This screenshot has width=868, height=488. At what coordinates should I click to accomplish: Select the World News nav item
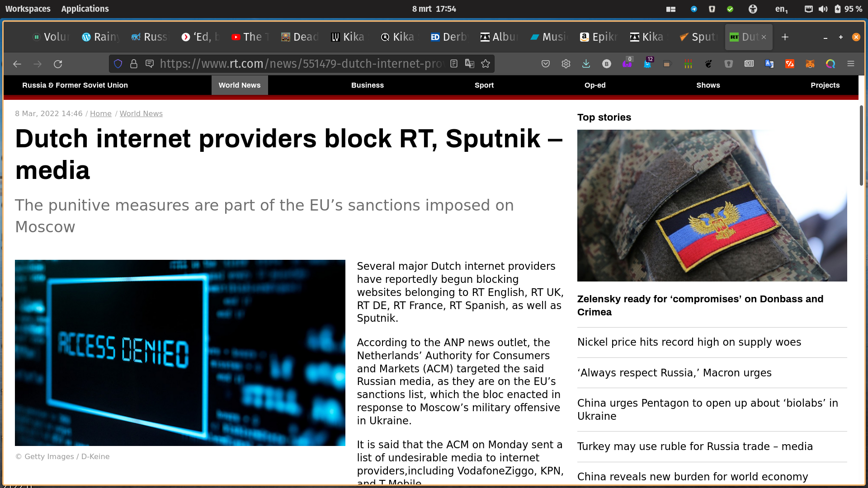tap(240, 85)
